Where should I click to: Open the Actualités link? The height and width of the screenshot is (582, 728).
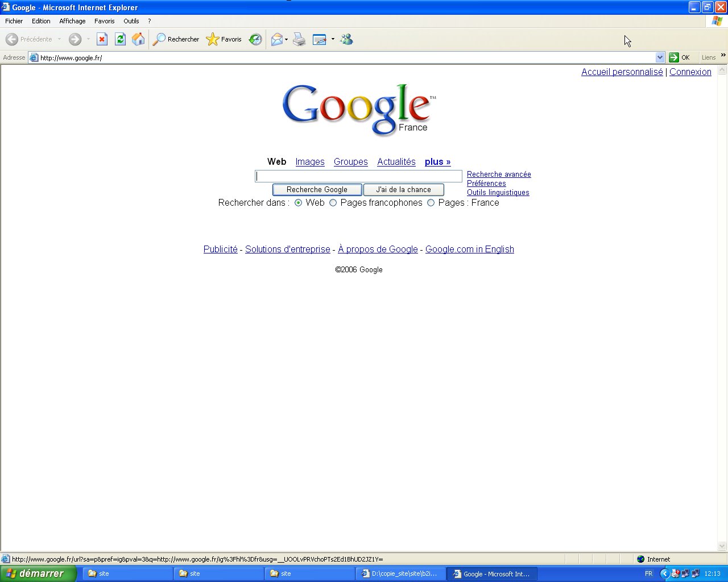(396, 162)
